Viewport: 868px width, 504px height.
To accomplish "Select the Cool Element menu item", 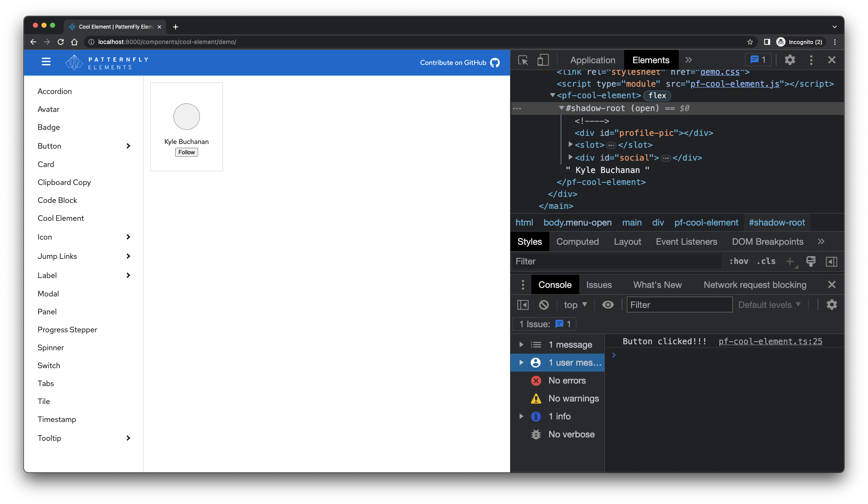I will tap(60, 218).
